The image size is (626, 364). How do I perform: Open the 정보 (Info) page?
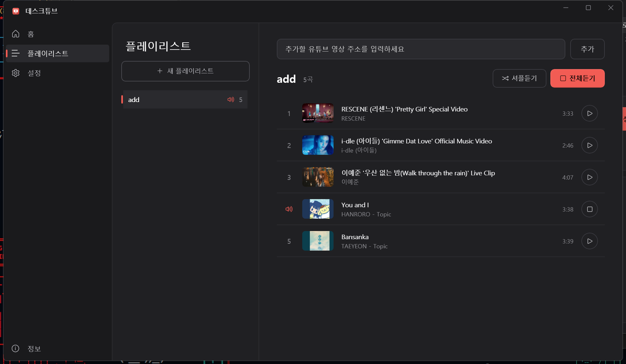57,348
